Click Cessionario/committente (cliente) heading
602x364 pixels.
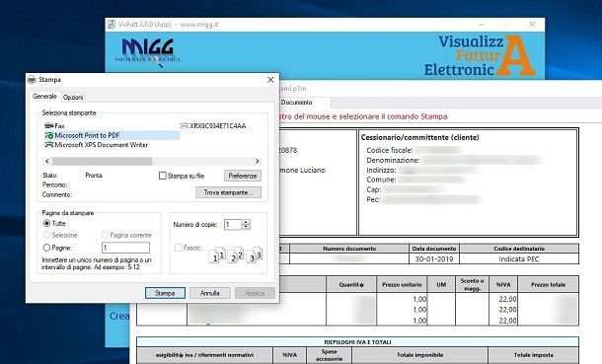[x=420, y=137]
